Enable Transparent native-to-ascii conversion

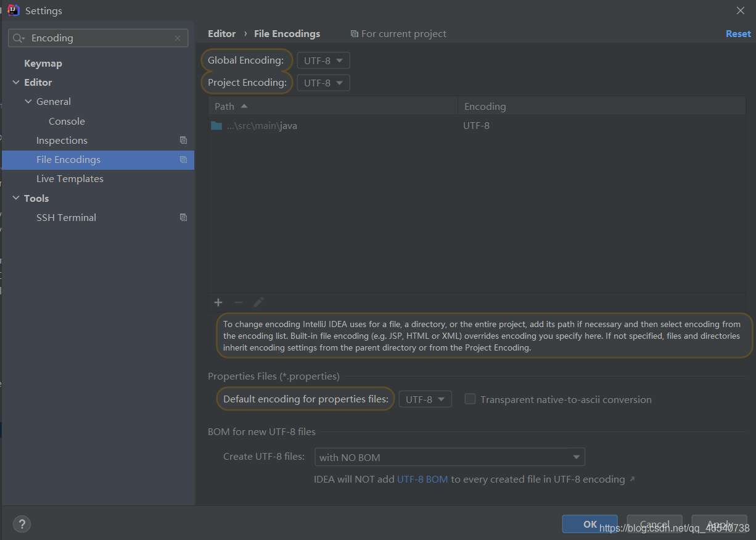point(470,399)
